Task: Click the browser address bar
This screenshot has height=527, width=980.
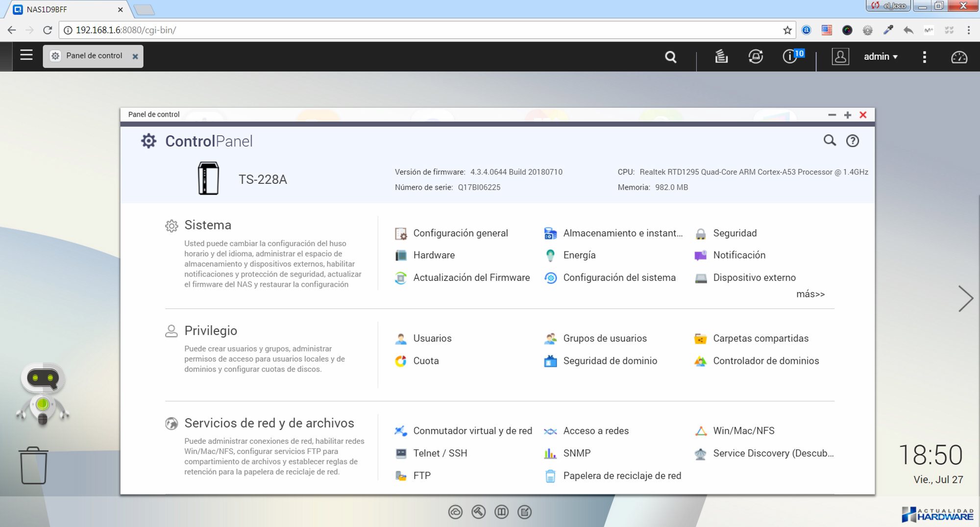Action: 421,30
